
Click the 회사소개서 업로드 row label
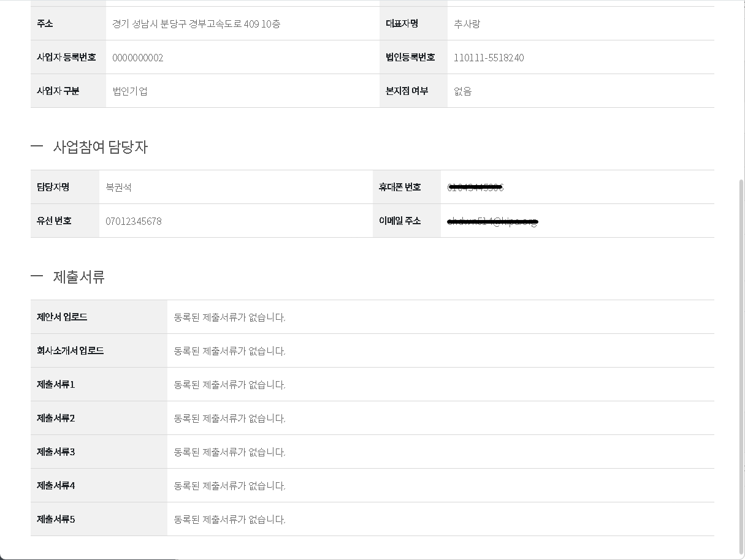tap(70, 350)
